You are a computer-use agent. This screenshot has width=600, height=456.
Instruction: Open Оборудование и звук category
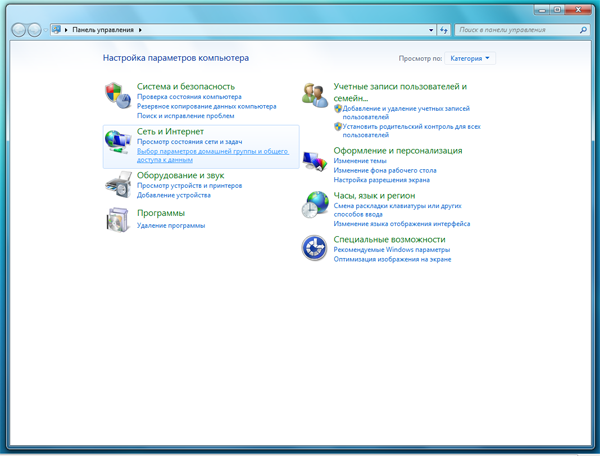point(180,175)
